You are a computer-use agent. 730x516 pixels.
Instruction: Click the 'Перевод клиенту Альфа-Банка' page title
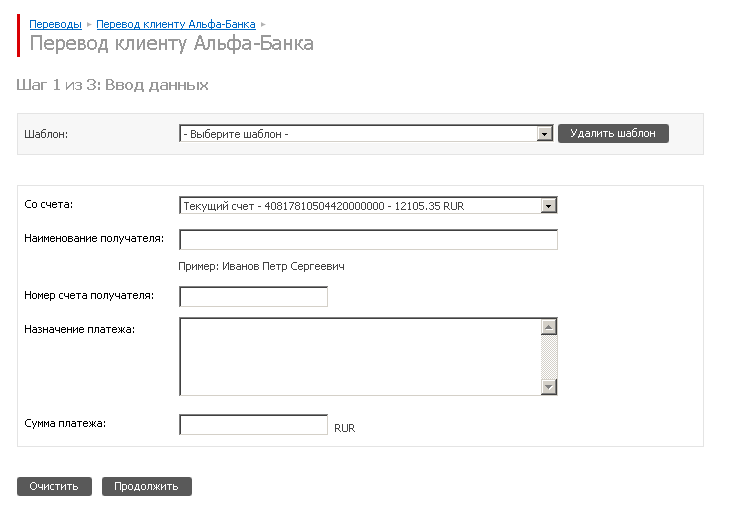click(171, 43)
